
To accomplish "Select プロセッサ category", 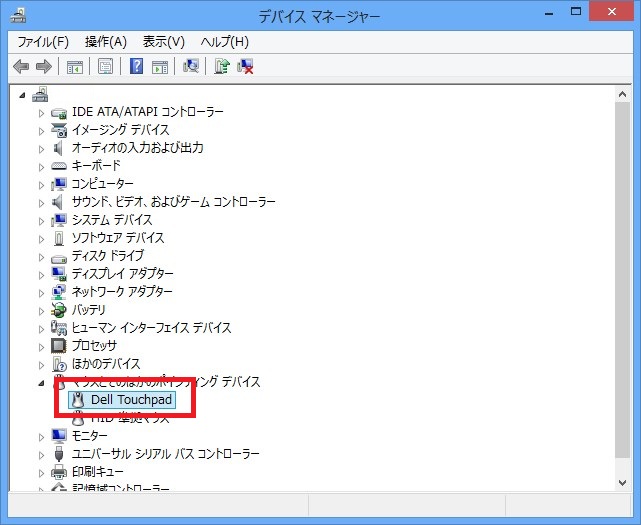I will pyautogui.click(x=94, y=346).
